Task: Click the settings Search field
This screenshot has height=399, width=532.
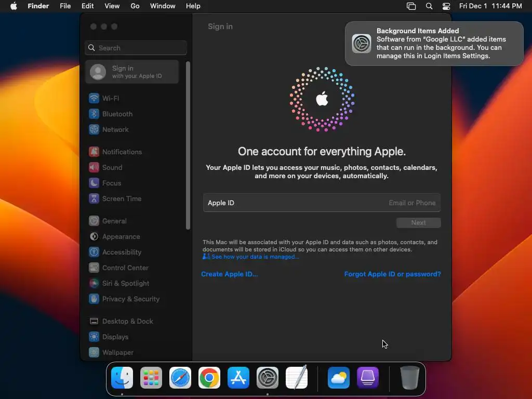Action: [136, 48]
